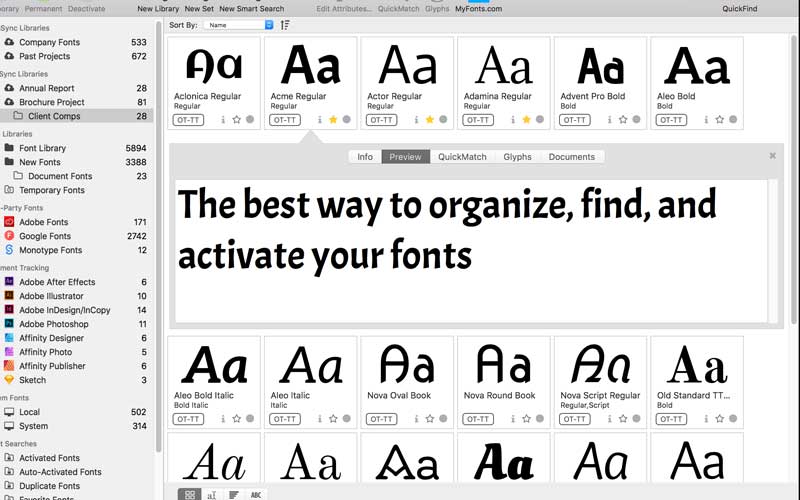Image resolution: width=800 pixels, height=500 pixels.
Task: Switch to the Glyphs panel tab
Action: [x=517, y=157]
